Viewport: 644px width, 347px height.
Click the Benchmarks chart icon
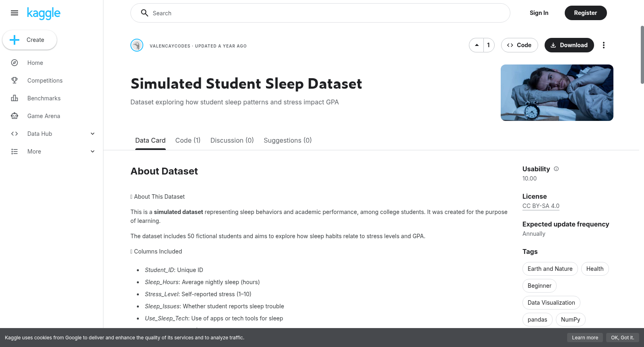point(14,98)
